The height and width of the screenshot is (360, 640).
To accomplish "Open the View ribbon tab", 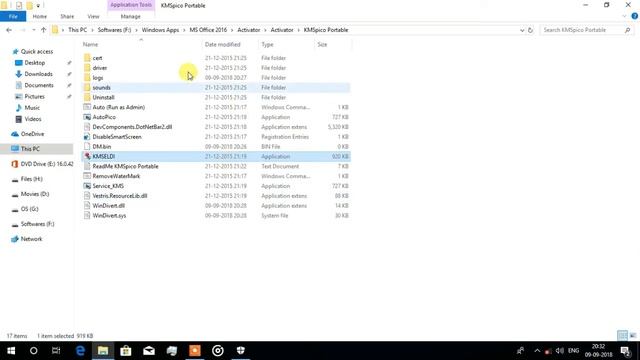I will [93, 16].
